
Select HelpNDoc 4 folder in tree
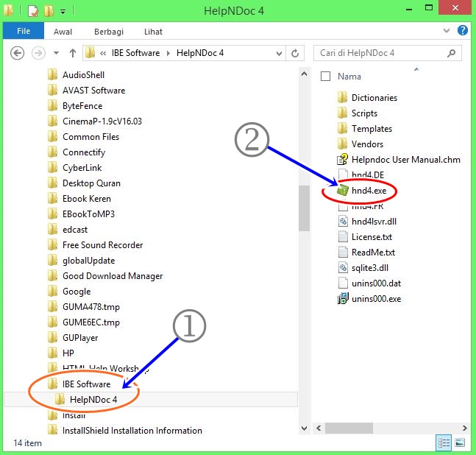coord(86,400)
